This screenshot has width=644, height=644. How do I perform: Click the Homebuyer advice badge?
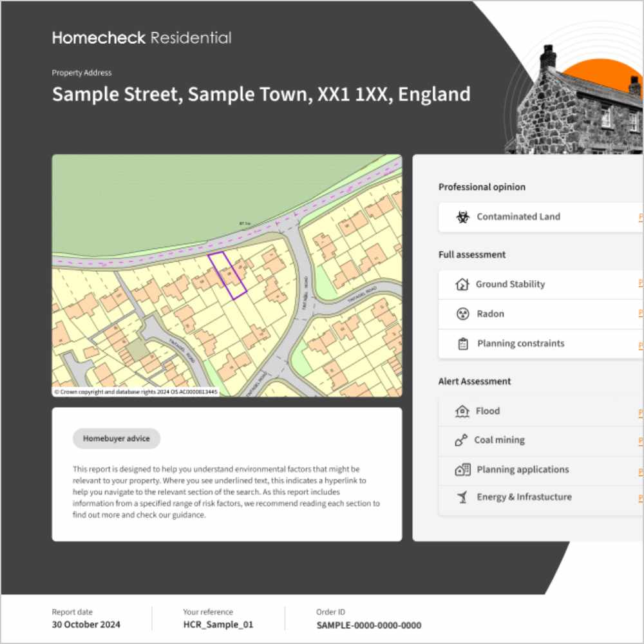[116, 439]
